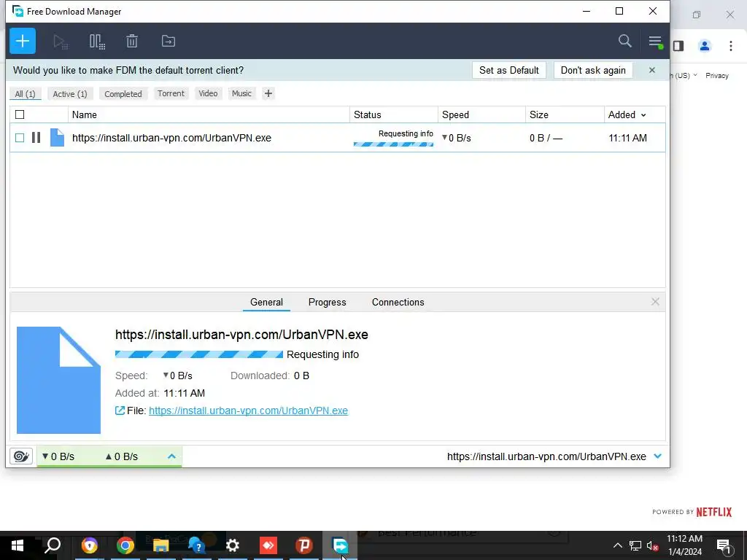The height and width of the screenshot is (560, 747).
Task: Click the Pause All downloads toolbar icon
Action: (x=97, y=42)
